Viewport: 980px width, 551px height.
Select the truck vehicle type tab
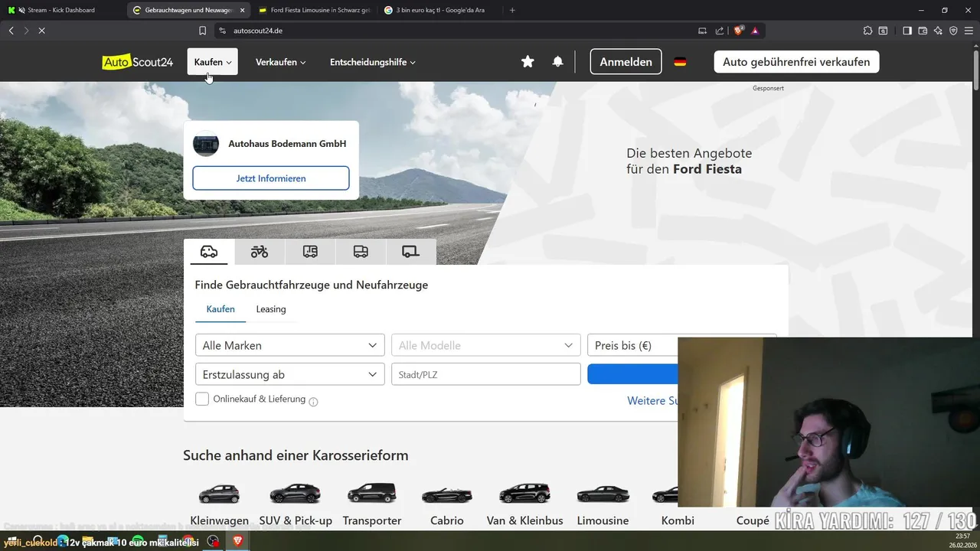(361, 251)
